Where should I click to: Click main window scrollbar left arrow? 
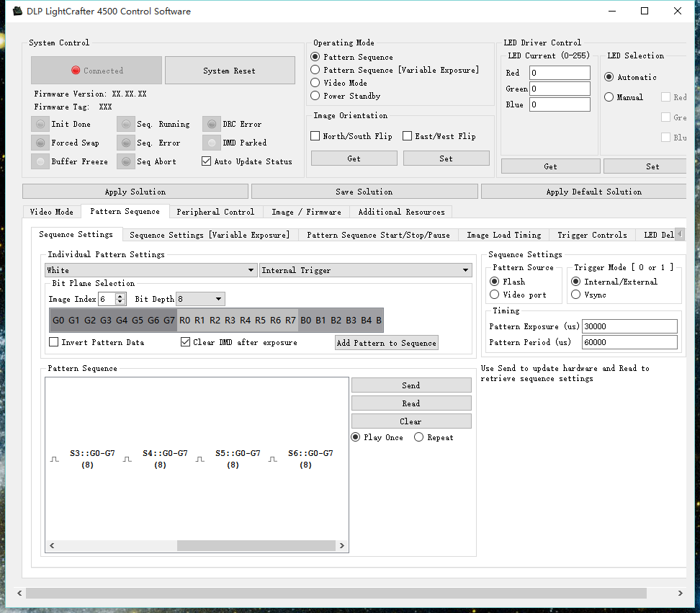[x=19, y=593]
